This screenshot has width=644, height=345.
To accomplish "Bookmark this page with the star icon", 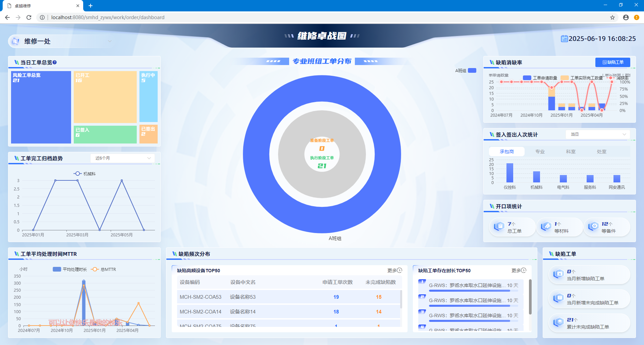I will [612, 17].
